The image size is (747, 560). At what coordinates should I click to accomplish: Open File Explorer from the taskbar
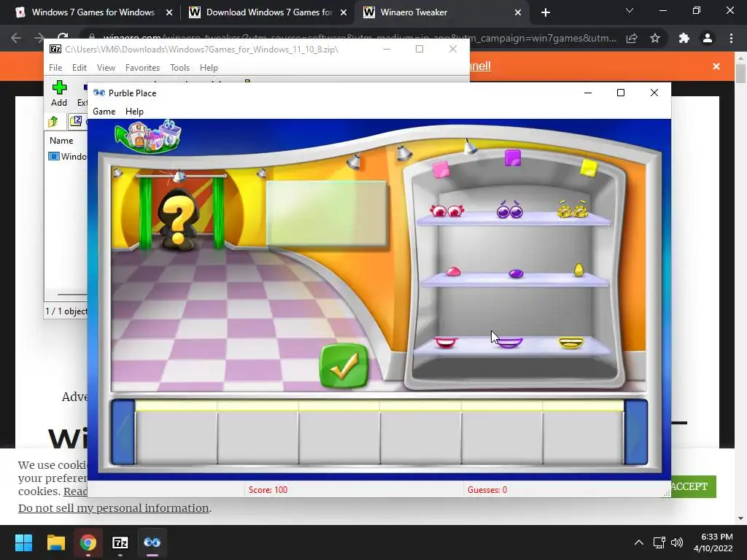coord(55,542)
